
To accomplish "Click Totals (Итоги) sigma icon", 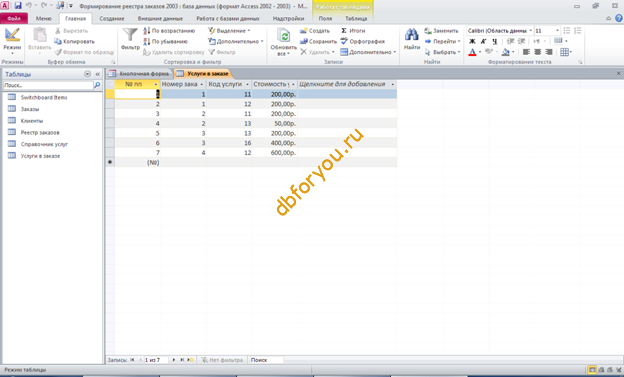I will point(353,31).
